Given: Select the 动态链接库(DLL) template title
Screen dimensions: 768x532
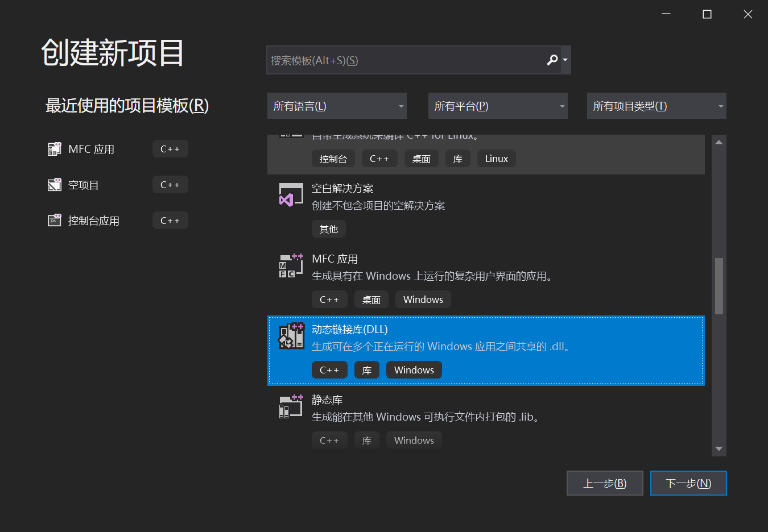Looking at the screenshot, I should point(350,329).
